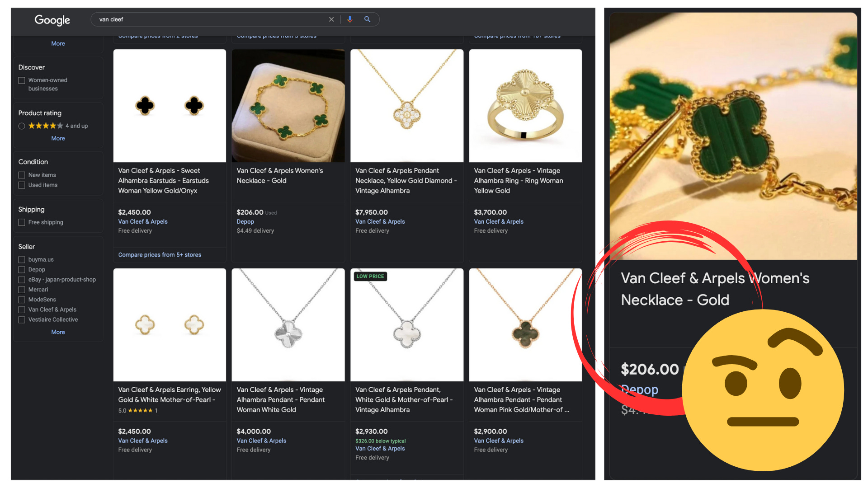Check the Vestiaire Collective seller filter

(21, 319)
